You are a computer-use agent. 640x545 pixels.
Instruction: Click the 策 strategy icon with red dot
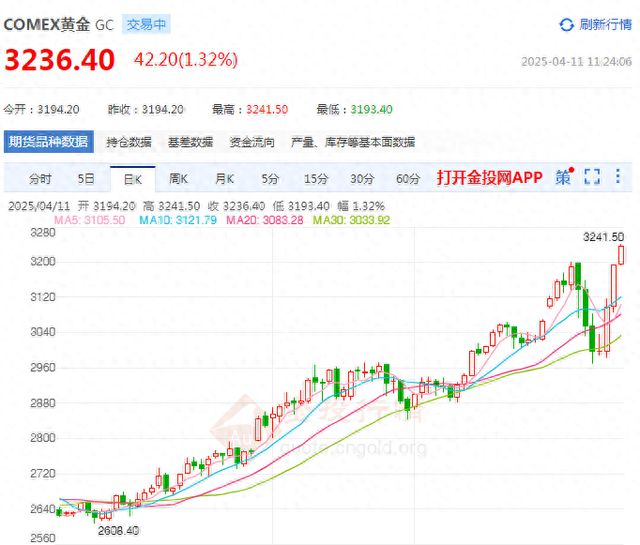[564, 177]
